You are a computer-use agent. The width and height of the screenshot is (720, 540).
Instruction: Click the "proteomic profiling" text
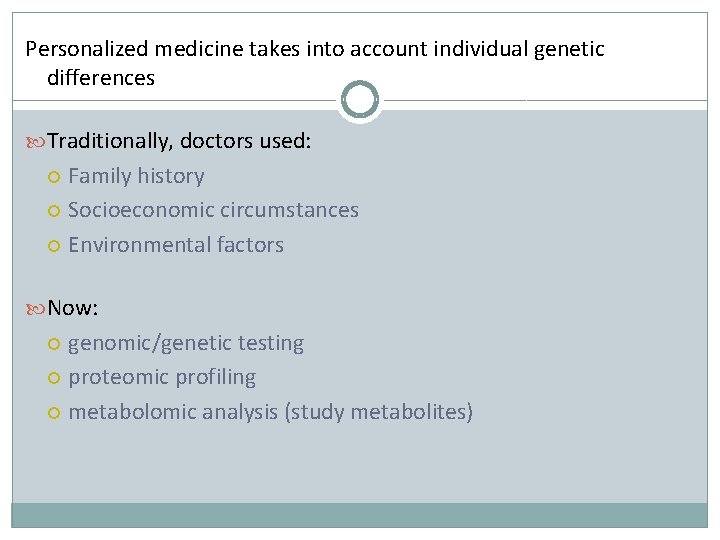pos(162,377)
